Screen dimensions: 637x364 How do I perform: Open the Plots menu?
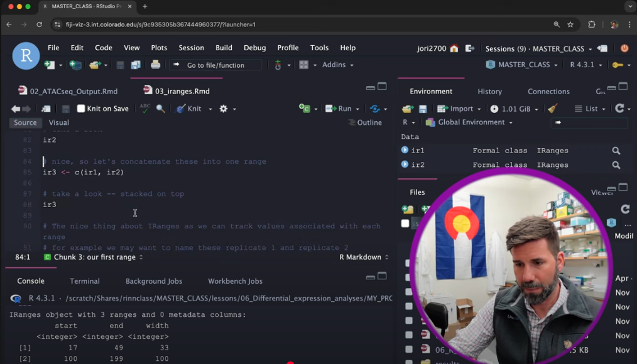[x=160, y=48]
